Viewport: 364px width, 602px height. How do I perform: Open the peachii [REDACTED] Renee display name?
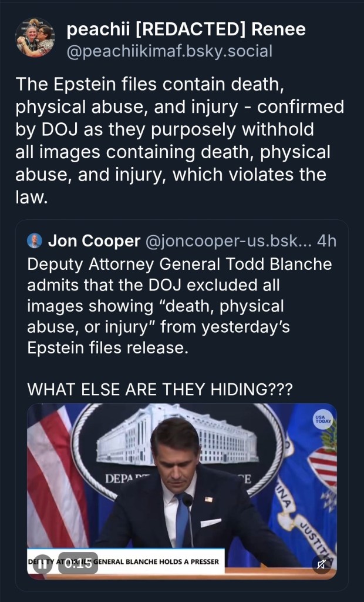186,29
